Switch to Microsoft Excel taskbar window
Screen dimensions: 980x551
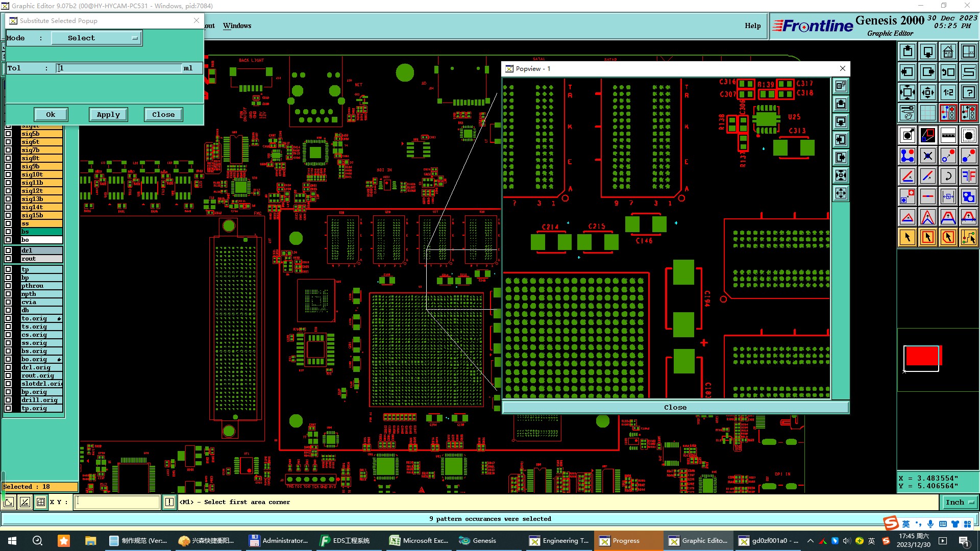click(419, 541)
